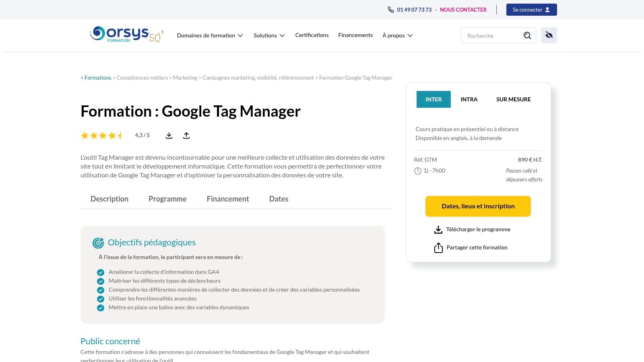Click the Se connecter button
The height and width of the screenshot is (362, 644).
click(x=531, y=10)
